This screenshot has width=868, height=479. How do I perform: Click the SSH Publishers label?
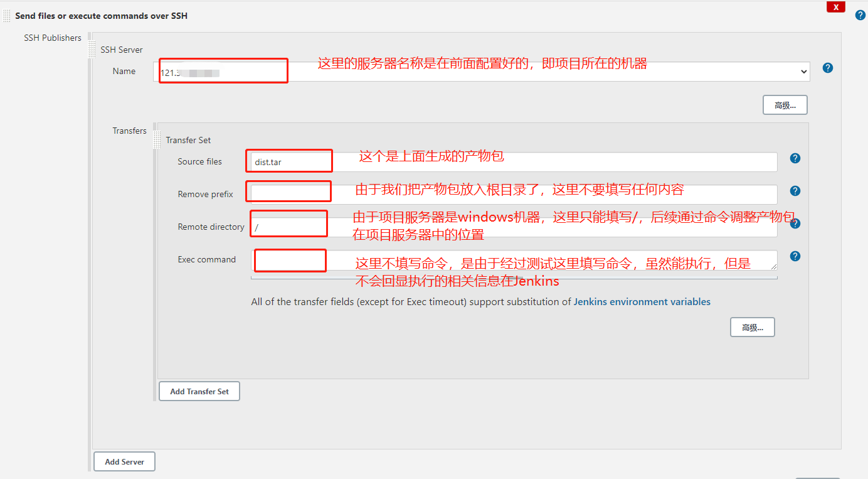pyautogui.click(x=53, y=38)
